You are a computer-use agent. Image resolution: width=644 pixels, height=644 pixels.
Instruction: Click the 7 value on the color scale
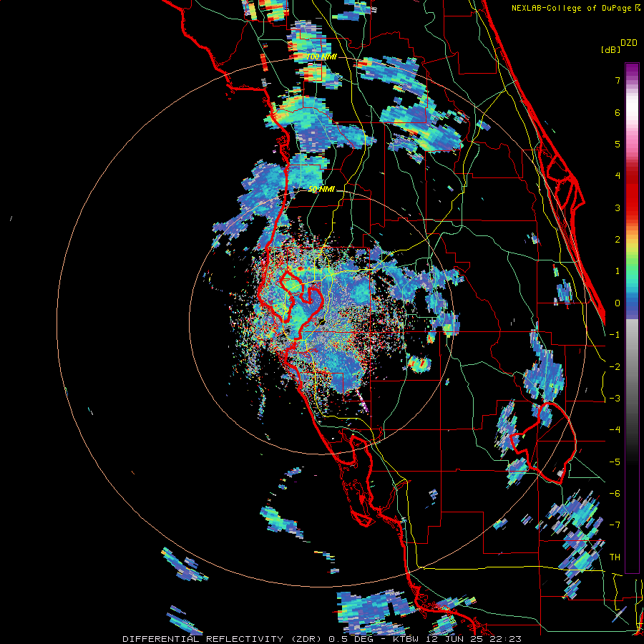618,80
